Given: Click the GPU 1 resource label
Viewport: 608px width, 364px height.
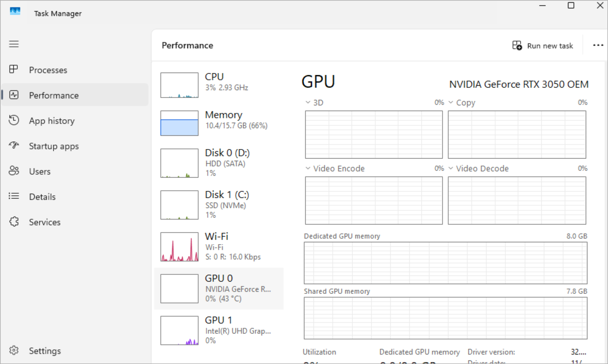Looking at the screenshot, I should pos(218,320).
